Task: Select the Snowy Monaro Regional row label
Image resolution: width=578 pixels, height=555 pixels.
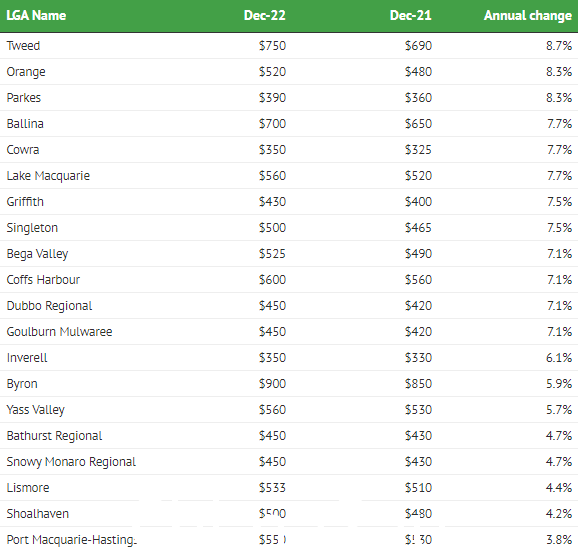Action: 71,462
